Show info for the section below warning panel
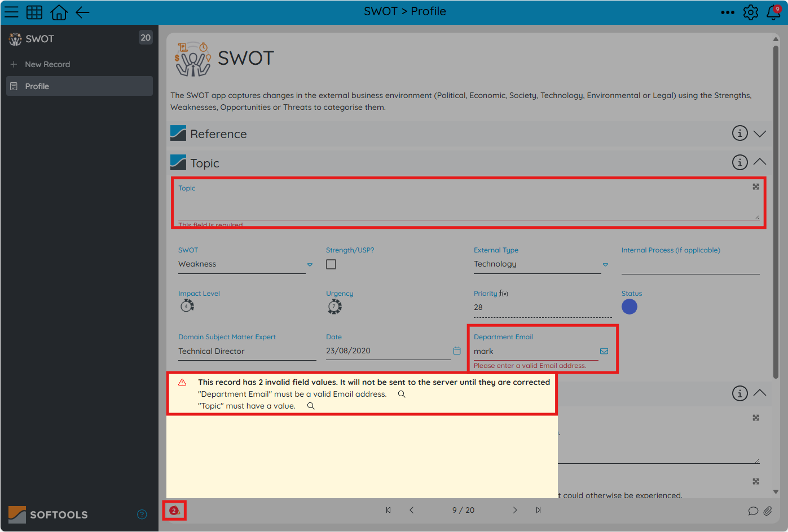 740,393
